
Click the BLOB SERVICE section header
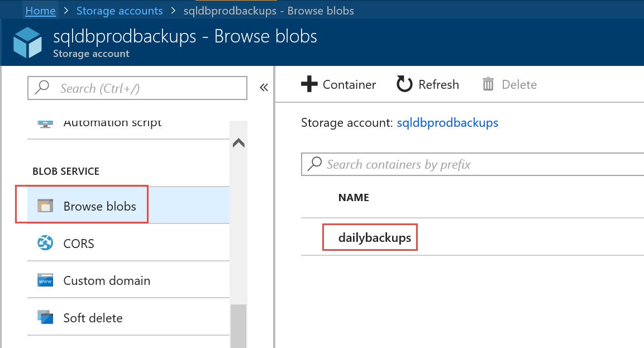pyautogui.click(x=66, y=171)
